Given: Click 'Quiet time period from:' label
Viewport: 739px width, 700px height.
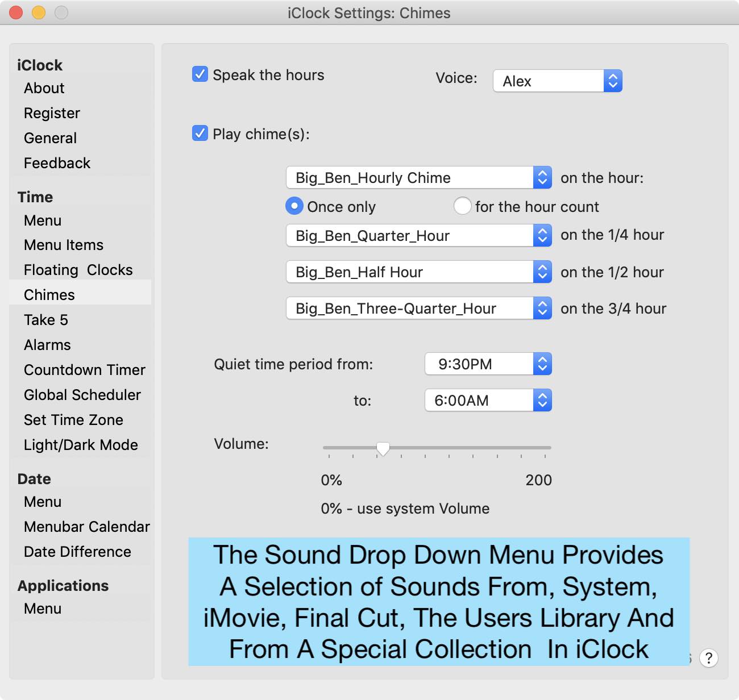Looking at the screenshot, I should click(293, 364).
